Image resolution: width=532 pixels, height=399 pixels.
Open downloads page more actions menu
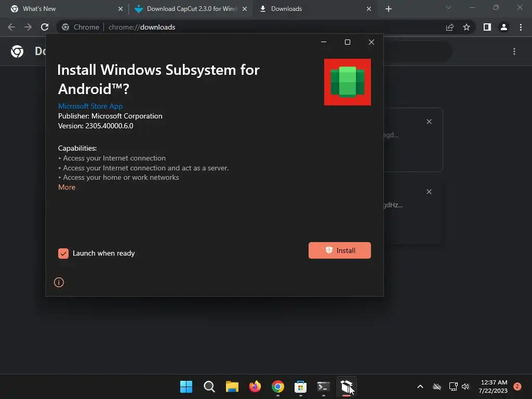click(x=514, y=51)
